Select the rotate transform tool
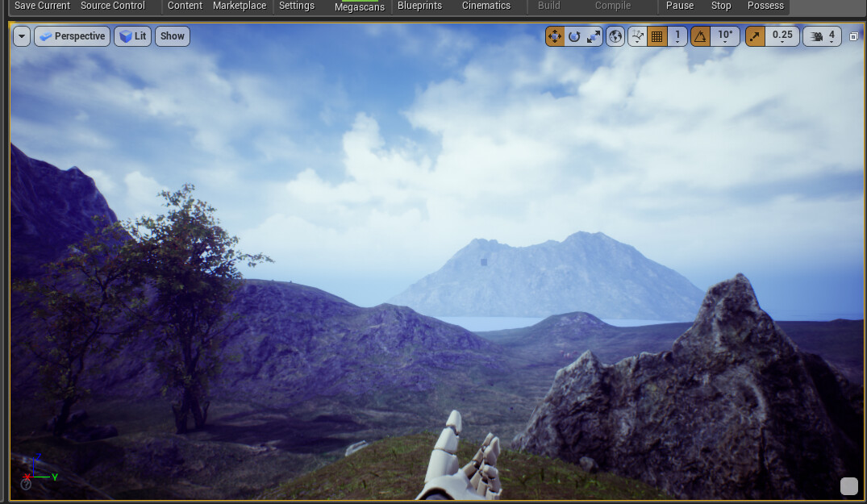This screenshot has height=504, width=867. click(574, 36)
